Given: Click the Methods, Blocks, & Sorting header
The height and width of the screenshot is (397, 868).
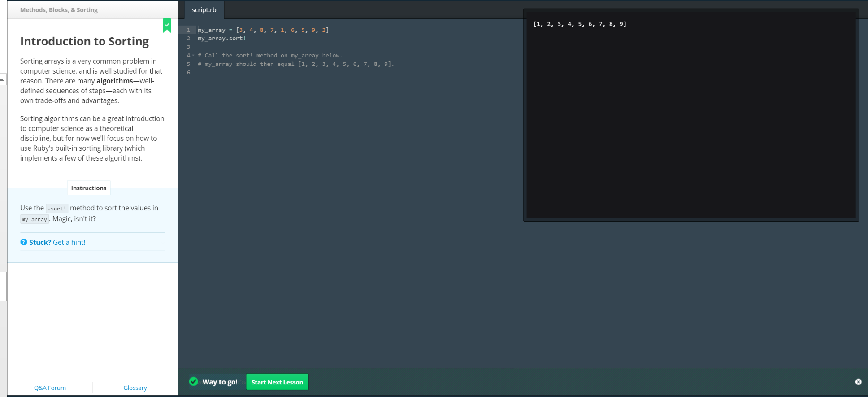Looking at the screenshot, I should pos(59,10).
